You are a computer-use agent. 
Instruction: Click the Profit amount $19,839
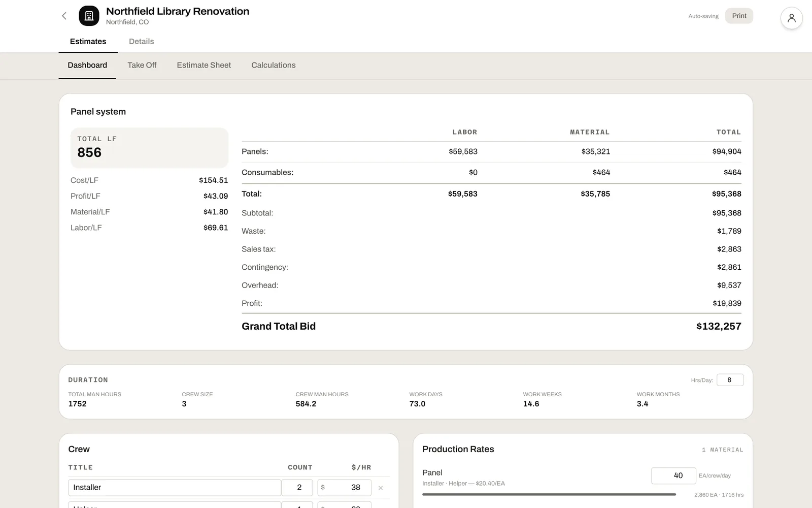point(727,303)
